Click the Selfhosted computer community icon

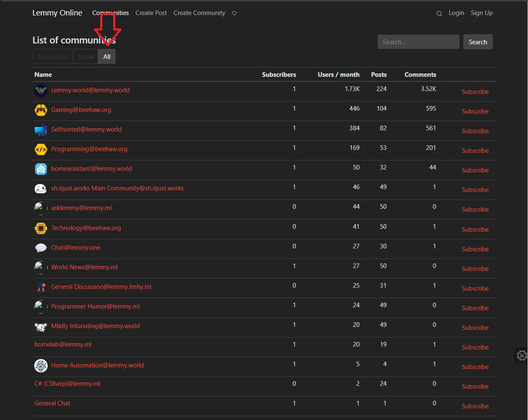(x=41, y=129)
